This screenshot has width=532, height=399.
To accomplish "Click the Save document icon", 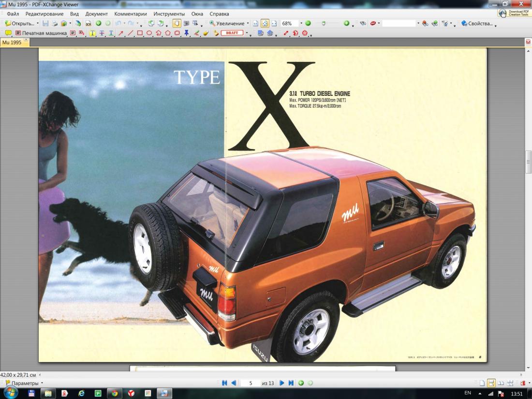I will (x=45, y=23).
